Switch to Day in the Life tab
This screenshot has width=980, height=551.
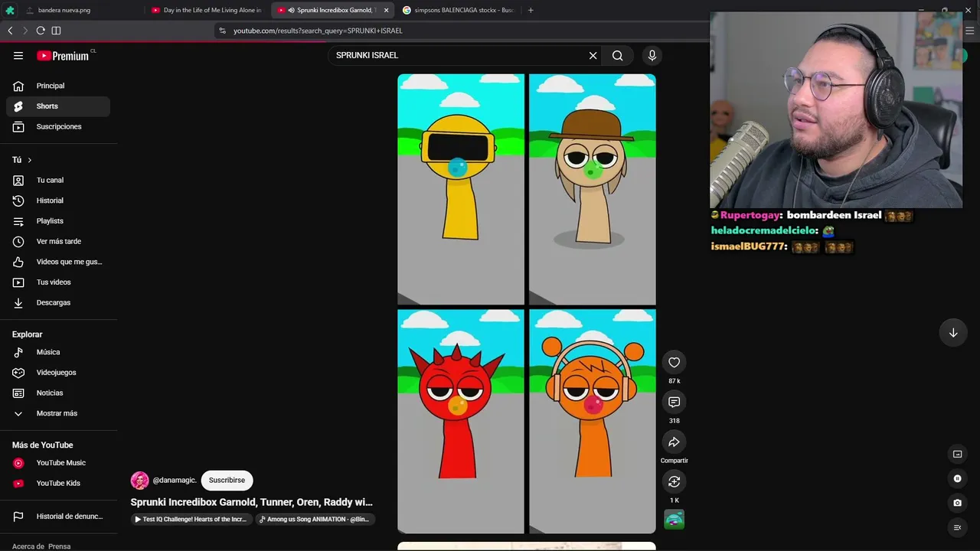(x=207, y=10)
